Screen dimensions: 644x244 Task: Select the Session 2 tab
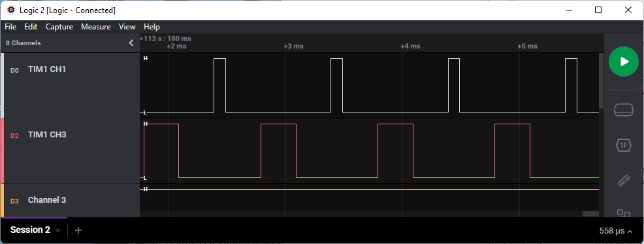[30, 230]
